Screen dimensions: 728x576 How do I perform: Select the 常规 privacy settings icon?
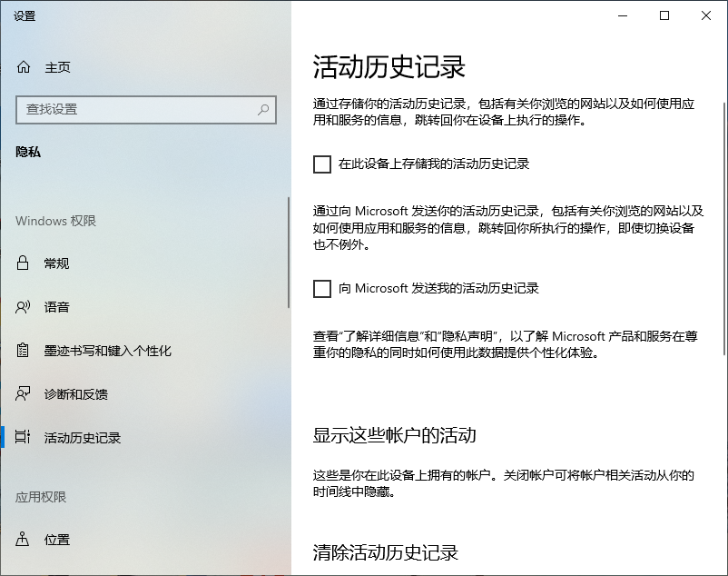click(x=23, y=263)
